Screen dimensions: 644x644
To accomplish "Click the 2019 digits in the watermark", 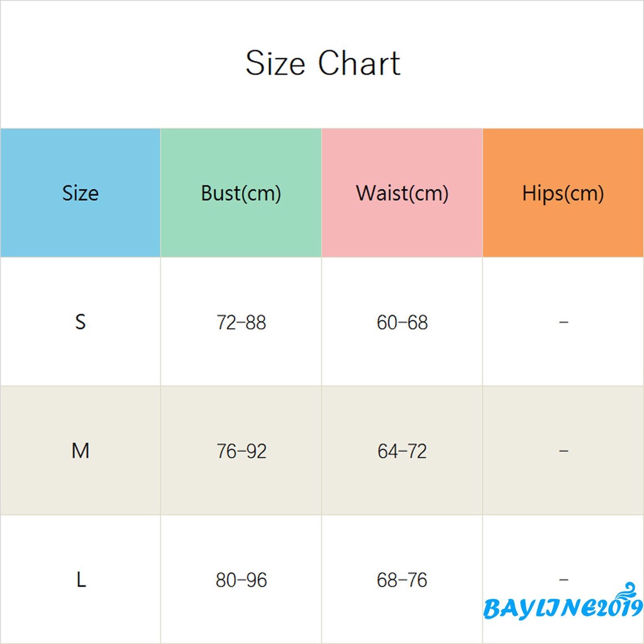I will click(x=619, y=608).
